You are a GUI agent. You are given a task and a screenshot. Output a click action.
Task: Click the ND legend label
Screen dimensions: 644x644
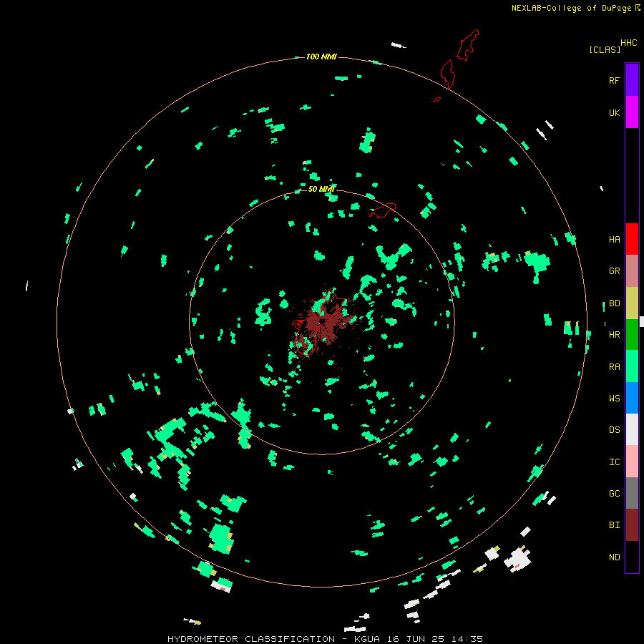tap(614, 557)
